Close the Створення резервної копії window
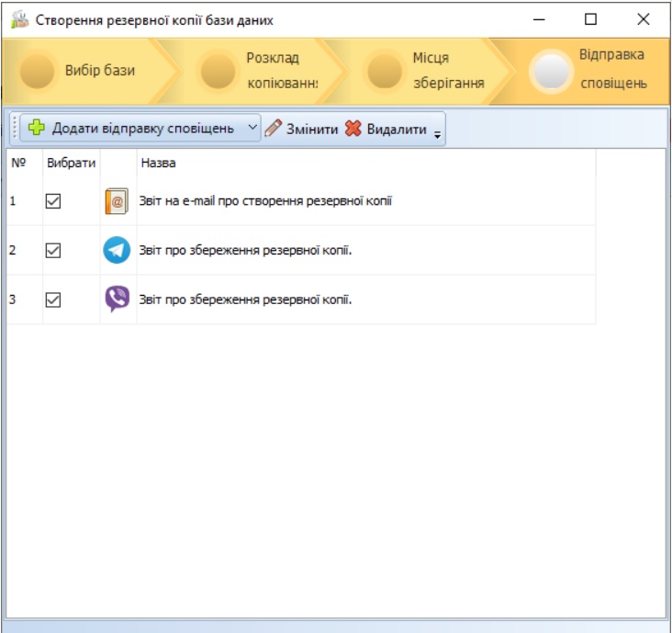The width and height of the screenshot is (672, 633). (x=643, y=19)
